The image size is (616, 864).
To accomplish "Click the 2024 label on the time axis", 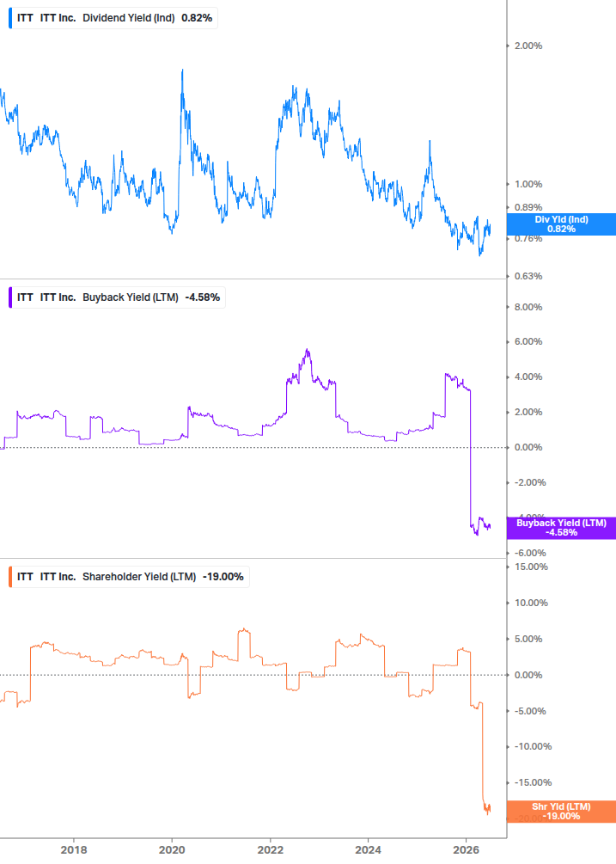I will (369, 849).
